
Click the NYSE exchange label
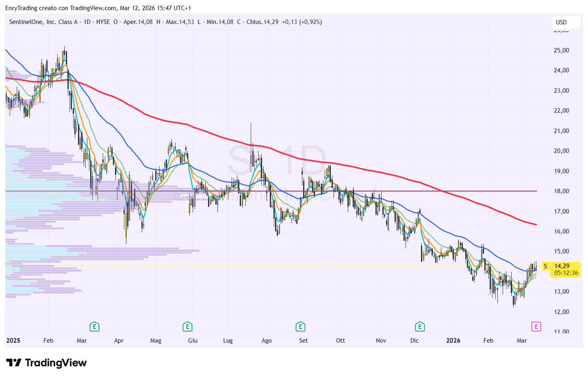pos(103,22)
